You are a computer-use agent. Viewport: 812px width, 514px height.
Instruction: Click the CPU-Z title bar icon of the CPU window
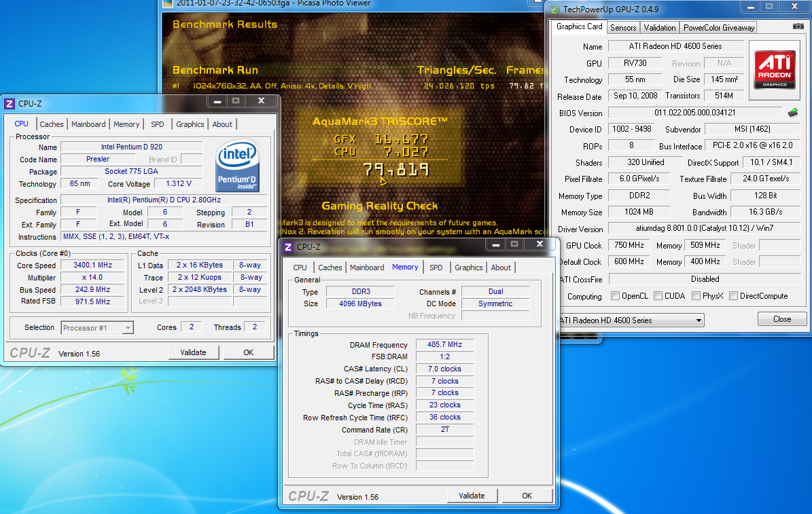pyautogui.click(x=10, y=103)
